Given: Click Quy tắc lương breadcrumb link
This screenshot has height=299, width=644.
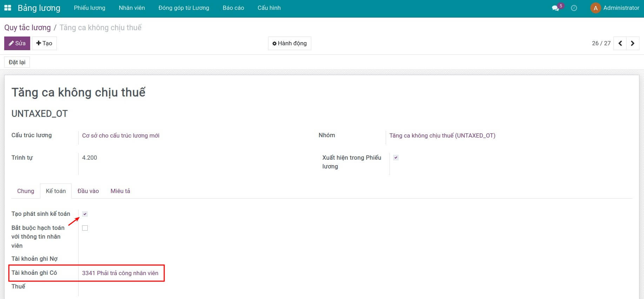Looking at the screenshot, I should point(27,28).
